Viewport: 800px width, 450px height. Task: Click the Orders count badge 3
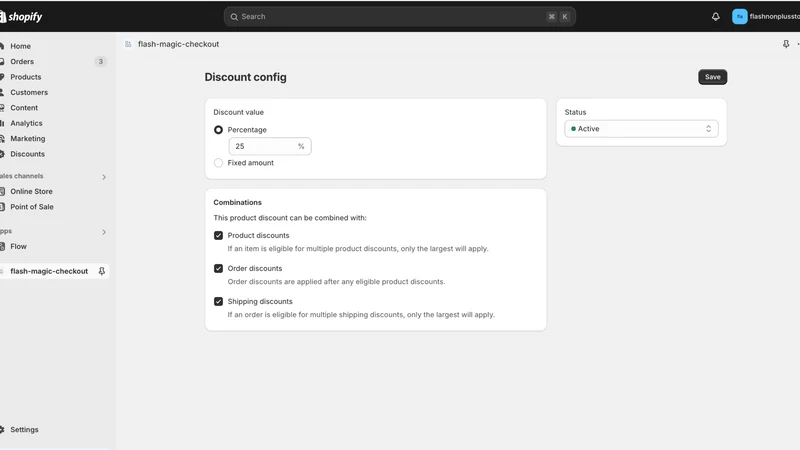pos(101,62)
